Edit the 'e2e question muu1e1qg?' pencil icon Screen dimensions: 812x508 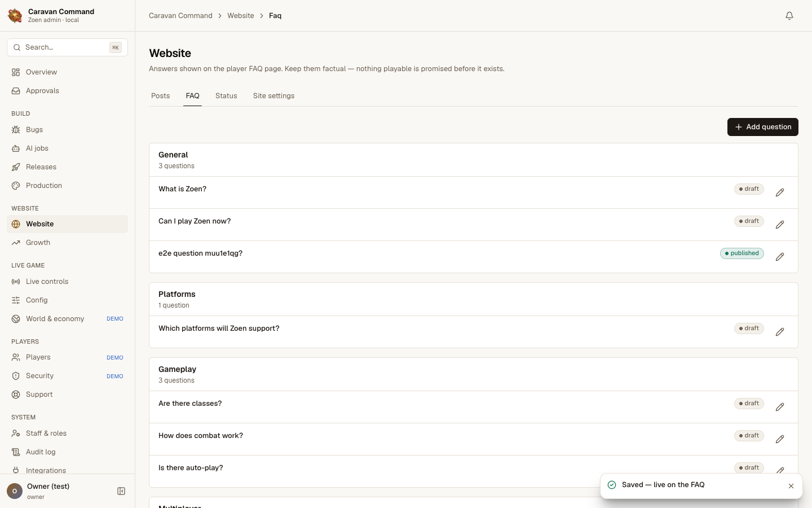pyautogui.click(x=780, y=257)
